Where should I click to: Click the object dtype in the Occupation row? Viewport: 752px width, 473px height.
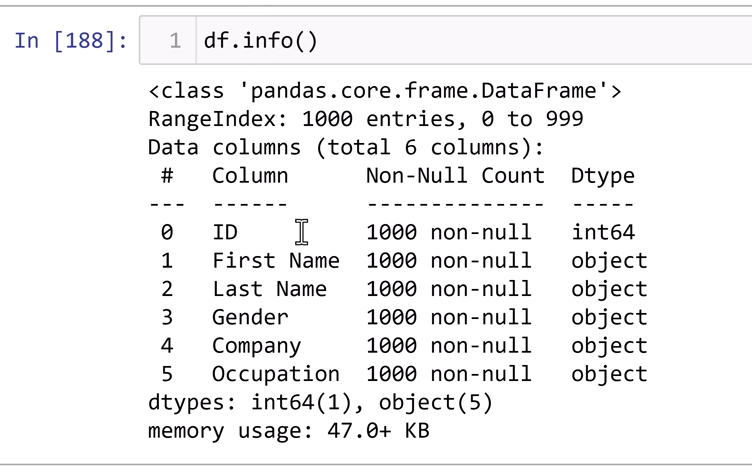click(x=609, y=374)
